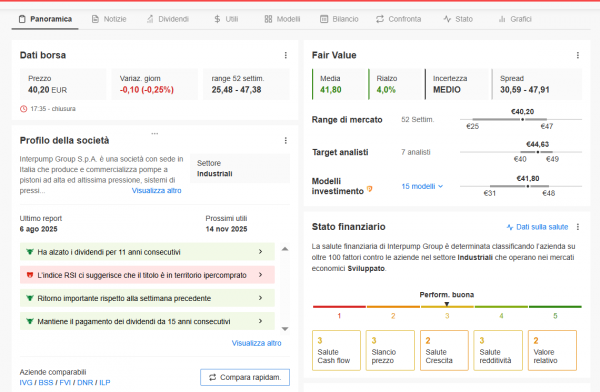The height and width of the screenshot is (392, 600).
Task: Click green bull icon on dividendi 11 anni row
Action: [29, 252]
